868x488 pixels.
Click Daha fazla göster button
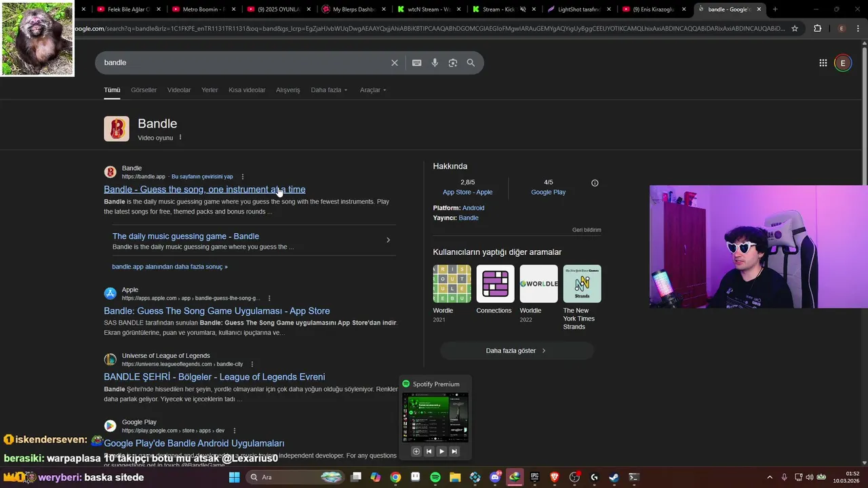pos(517,350)
